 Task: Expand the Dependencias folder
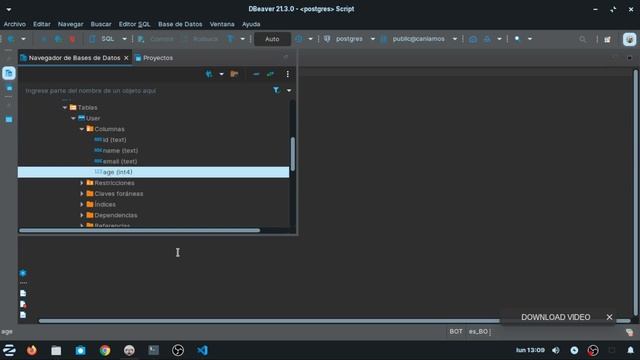tap(82, 215)
